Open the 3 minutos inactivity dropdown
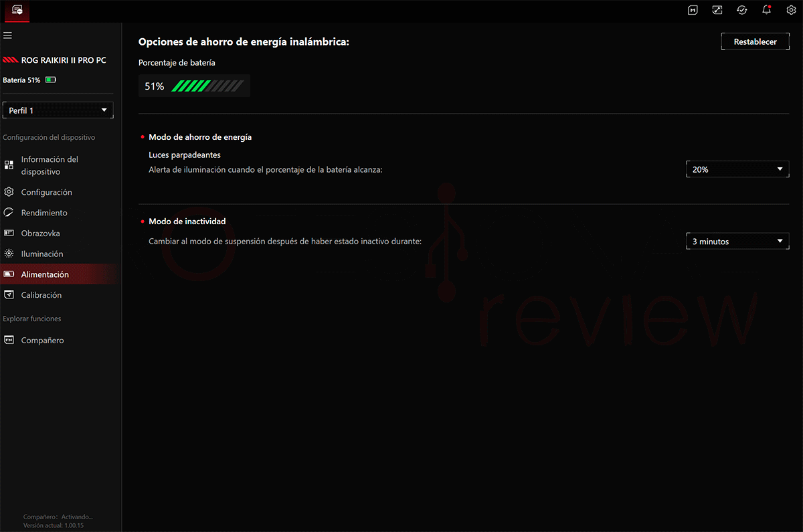The height and width of the screenshot is (532, 803). click(737, 242)
